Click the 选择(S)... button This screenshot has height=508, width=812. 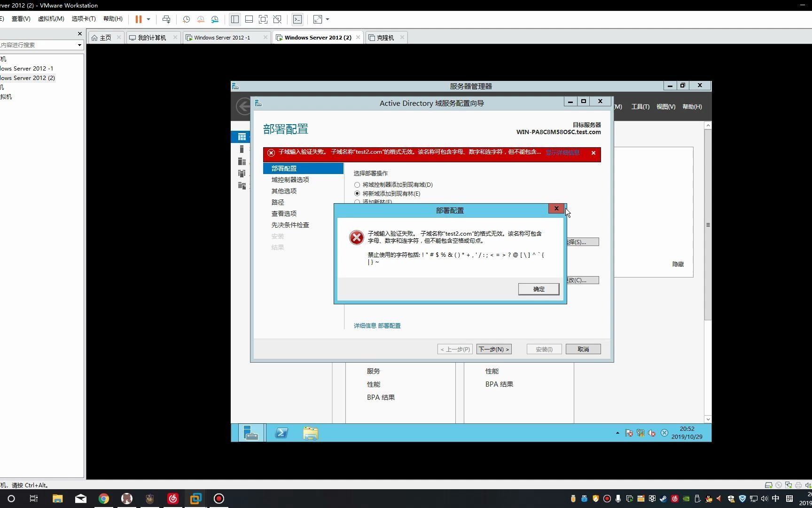pyautogui.click(x=583, y=242)
